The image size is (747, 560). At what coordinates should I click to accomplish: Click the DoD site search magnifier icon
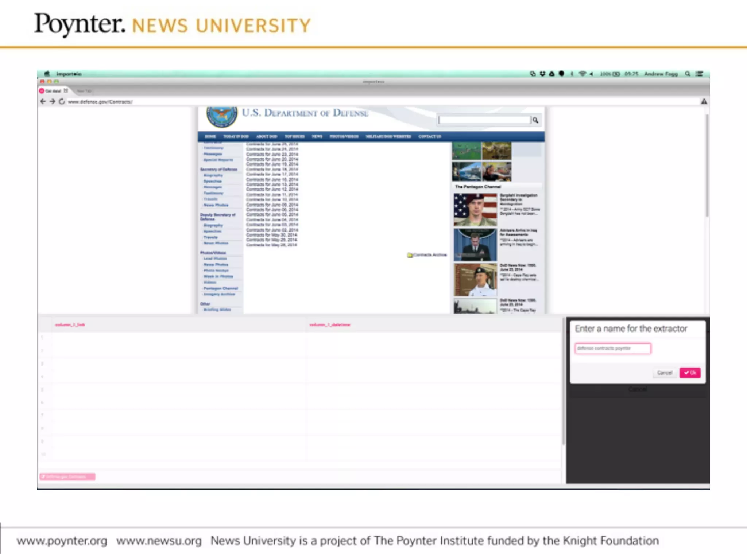[x=535, y=120]
